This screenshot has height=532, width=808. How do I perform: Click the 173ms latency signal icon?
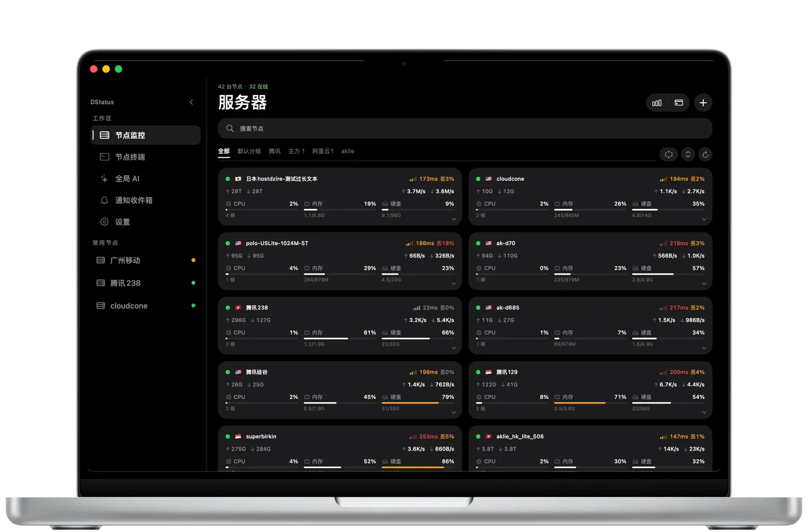pos(413,179)
